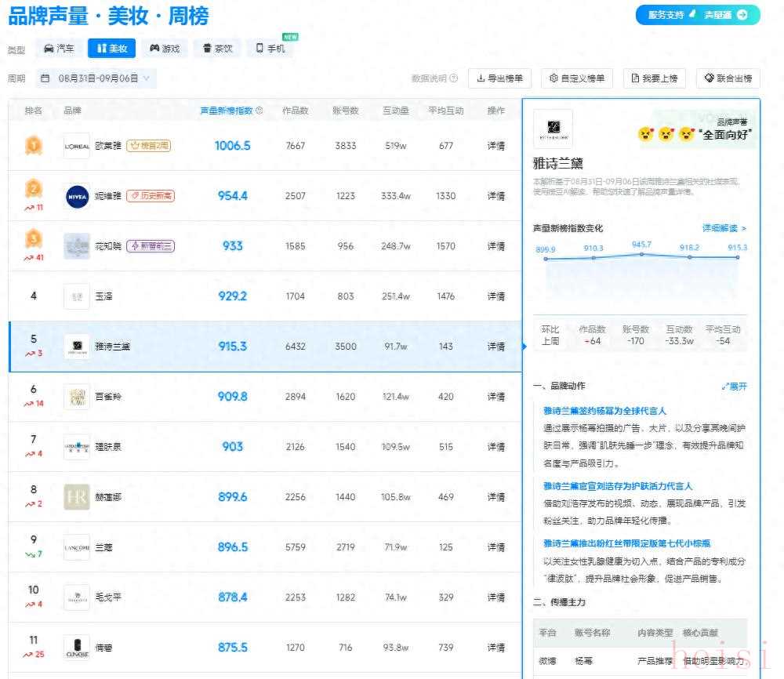Click the 899.9 first point on trend chart
Image resolution: width=784 pixels, height=679 pixels.
pyautogui.click(x=546, y=259)
